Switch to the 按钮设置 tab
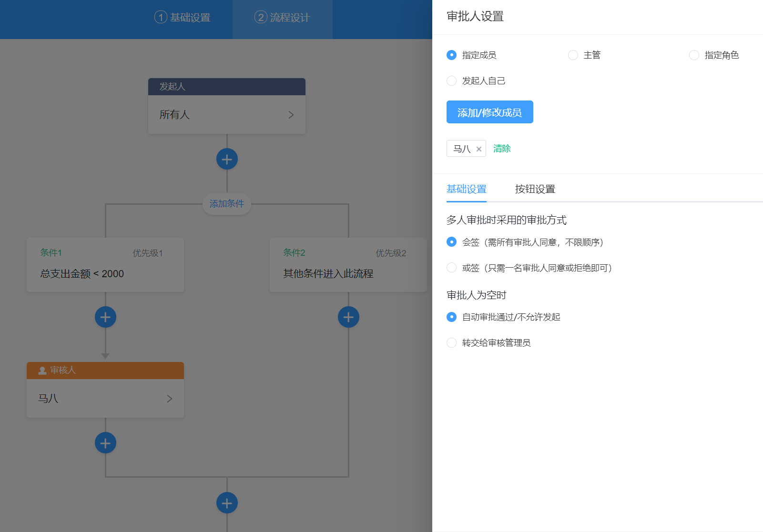The height and width of the screenshot is (532, 763). click(535, 189)
